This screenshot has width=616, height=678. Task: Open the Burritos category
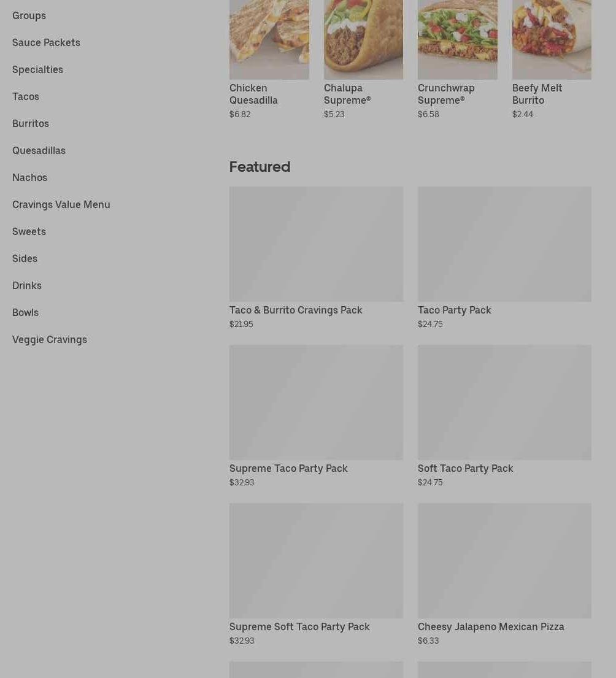point(31,124)
